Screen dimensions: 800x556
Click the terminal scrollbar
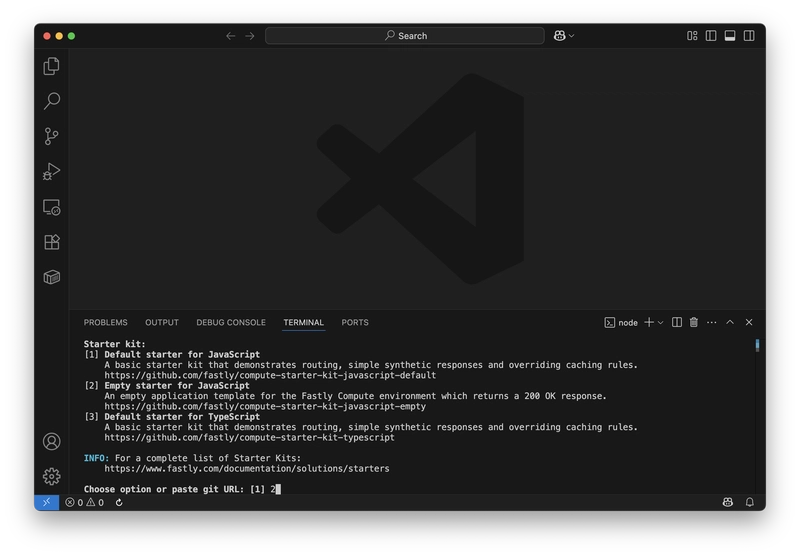pyautogui.click(x=757, y=346)
